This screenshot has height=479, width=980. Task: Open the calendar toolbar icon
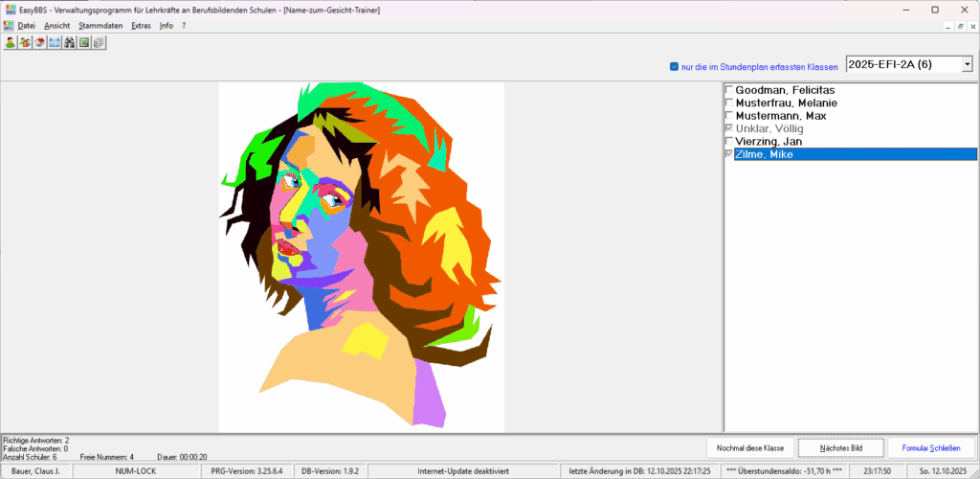pos(55,42)
